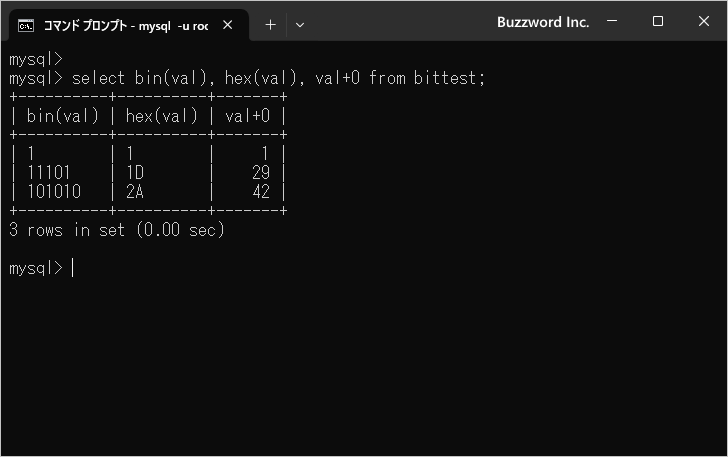
Task: Click at the active mysql> prompt cursor
Action: click(73, 268)
